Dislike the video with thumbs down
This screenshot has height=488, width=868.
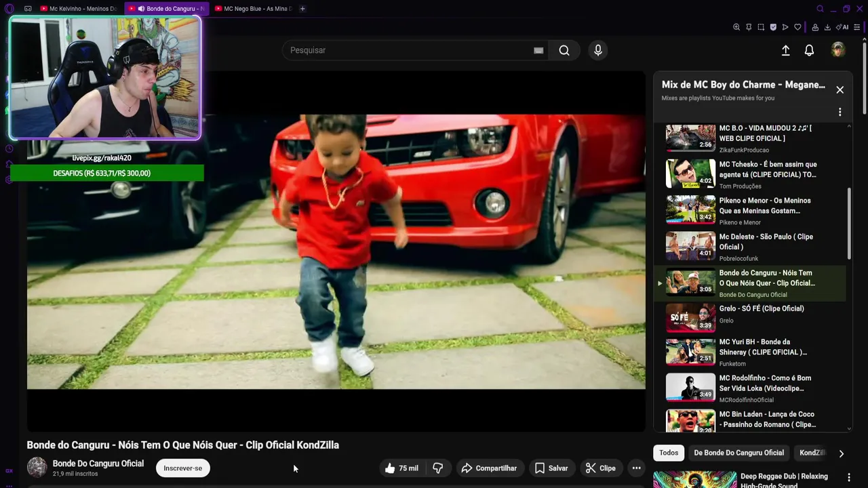pyautogui.click(x=438, y=468)
